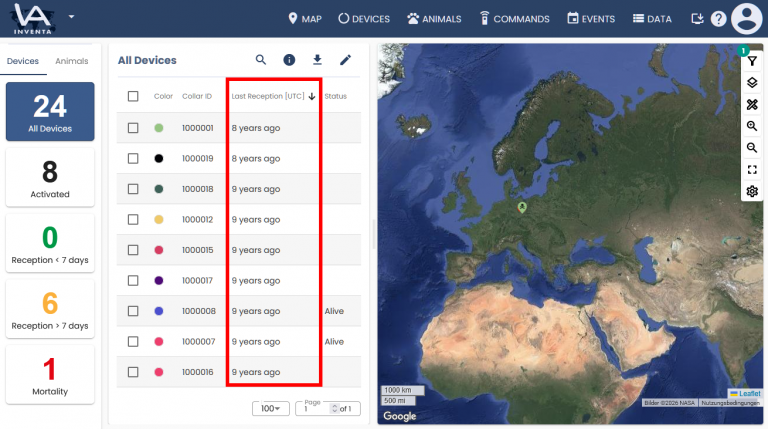Open the device list search

point(261,60)
